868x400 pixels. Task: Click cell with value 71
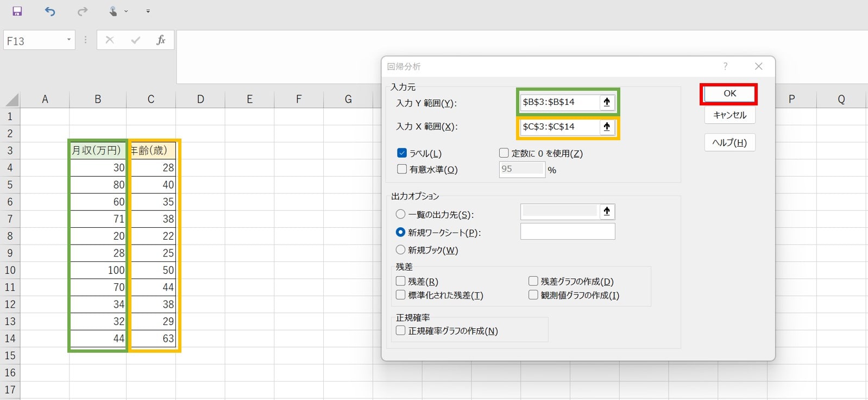(x=98, y=219)
